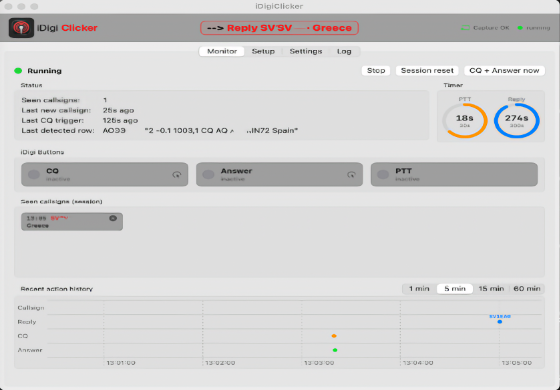Open the Setup tab
Image resolution: width=560 pixels, height=390 pixels.
[263, 51]
